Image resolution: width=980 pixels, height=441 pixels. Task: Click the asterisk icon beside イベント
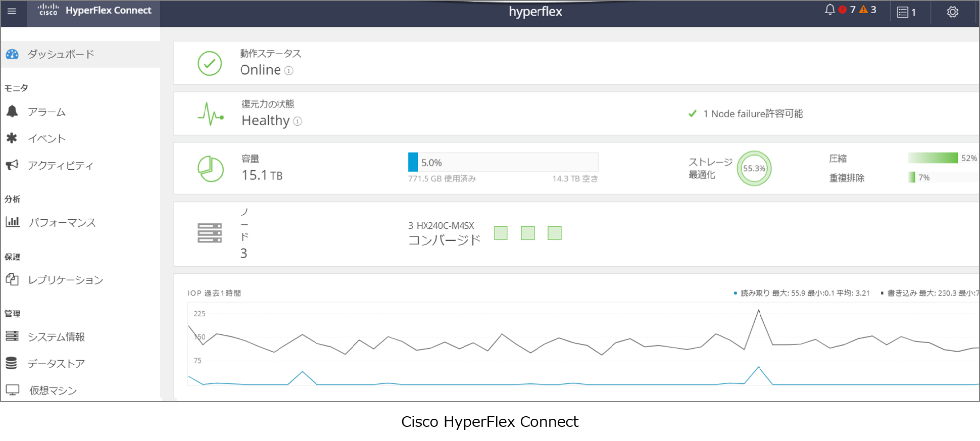point(12,138)
